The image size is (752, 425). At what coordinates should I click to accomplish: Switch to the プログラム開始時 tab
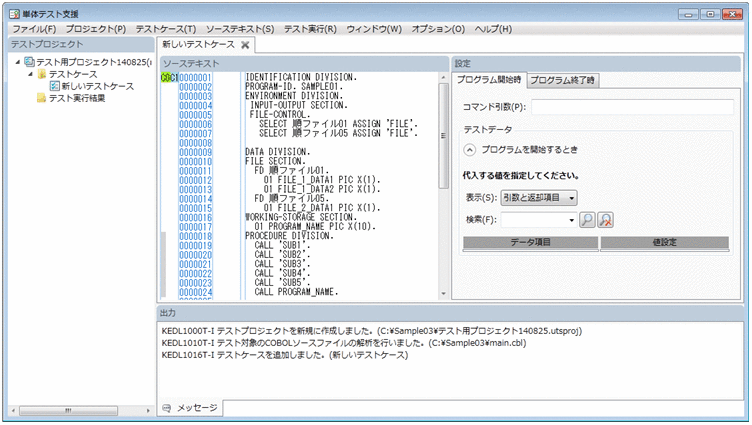click(489, 80)
